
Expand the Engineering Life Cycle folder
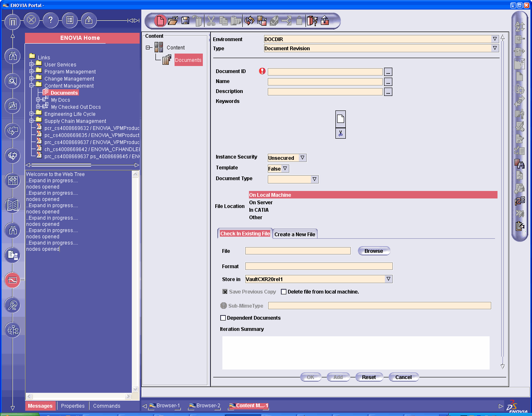[x=32, y=114]
